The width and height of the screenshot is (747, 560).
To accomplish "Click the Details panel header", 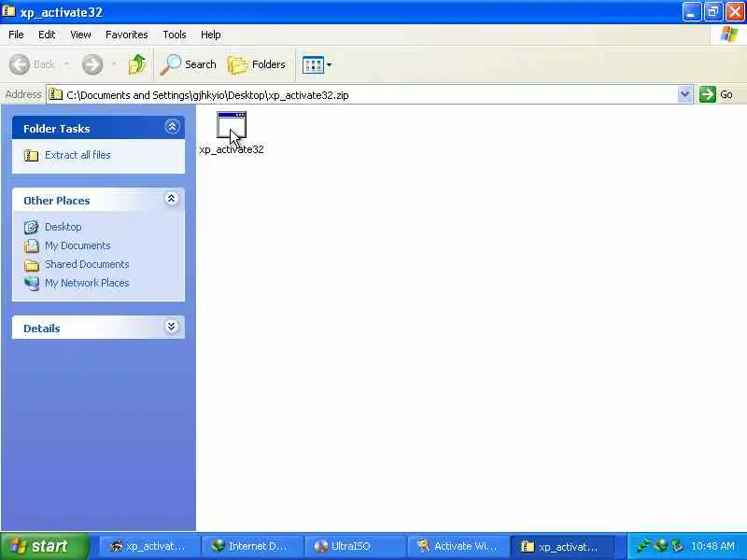I will pyautogui.click(x=99, y=328).
